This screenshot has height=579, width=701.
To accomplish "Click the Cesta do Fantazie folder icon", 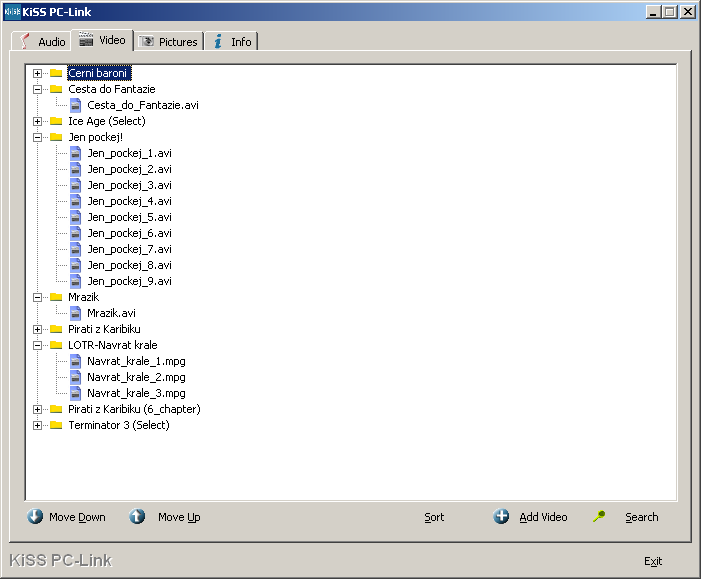I will (56, 89).
